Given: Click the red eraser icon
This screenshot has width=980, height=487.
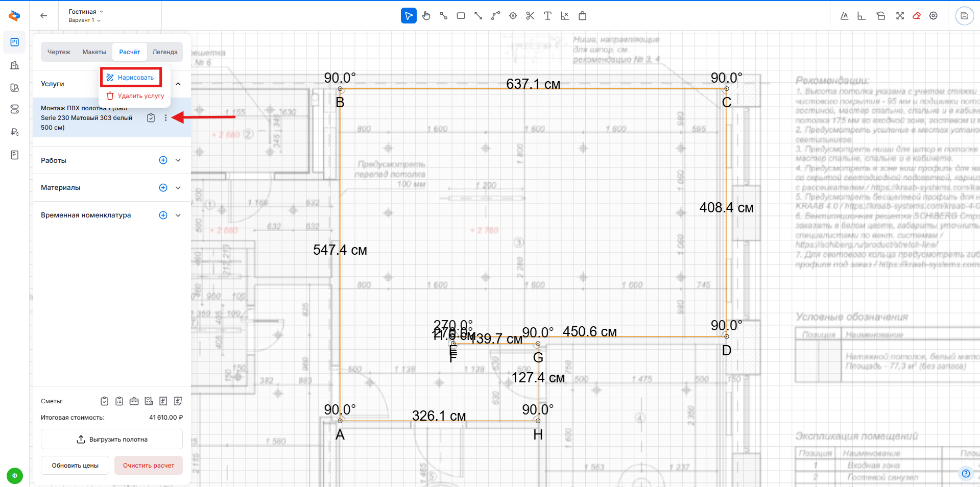Looking at the screenshot, I should point(917,16).
